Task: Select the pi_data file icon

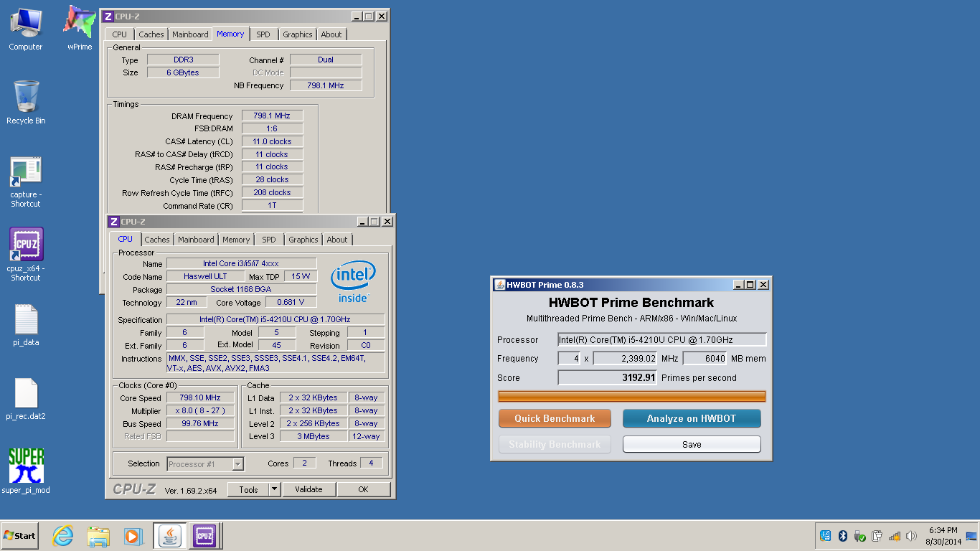Action: coord(26,326)
